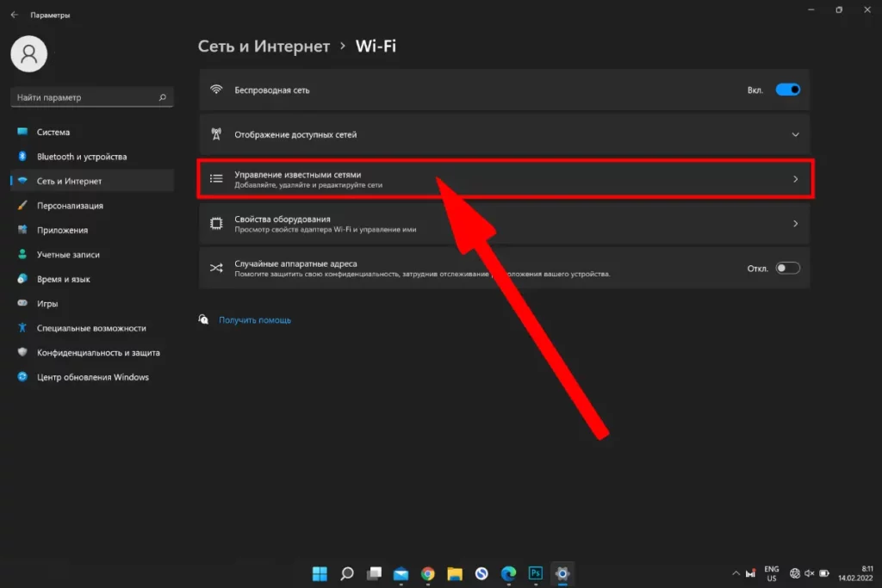Click the chip icon beside Свойства оборудования
The height and width of the screenshot is (588, 882).
(216, 223)
